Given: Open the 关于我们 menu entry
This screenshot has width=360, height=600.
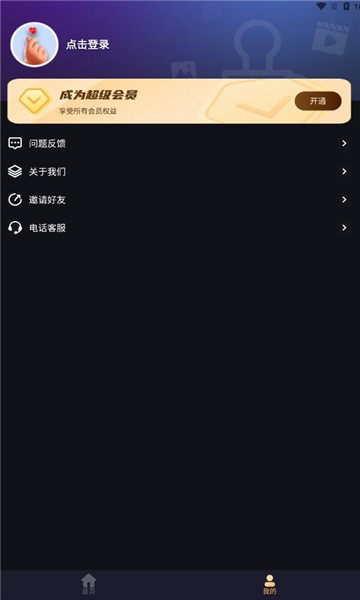Looking at the screenshot, I should 179,171.
